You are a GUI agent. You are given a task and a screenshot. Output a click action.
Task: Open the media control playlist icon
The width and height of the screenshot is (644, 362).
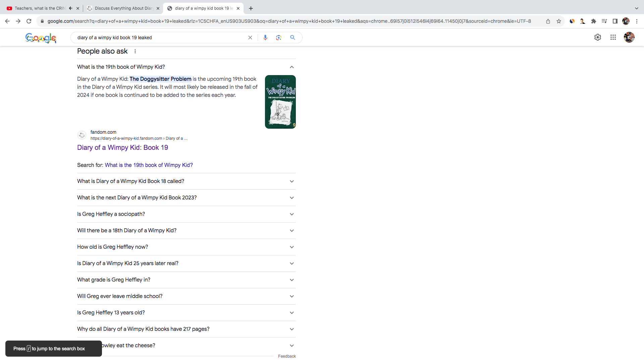pyautogui.click(x=604, y=21)
